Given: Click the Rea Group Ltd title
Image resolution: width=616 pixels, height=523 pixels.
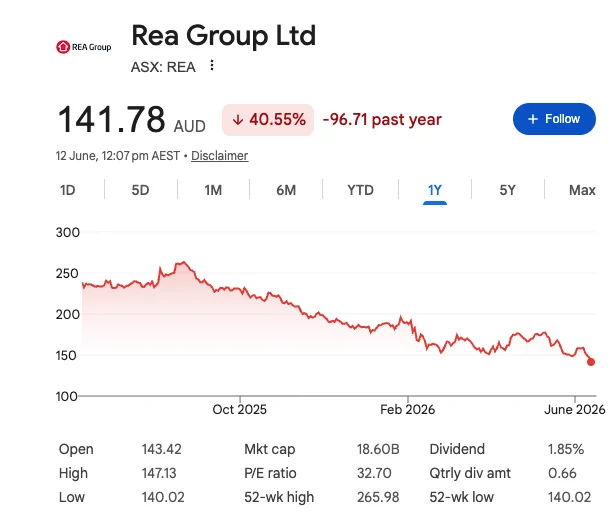Looking at the screenshot, I should (x=224, y=36).
